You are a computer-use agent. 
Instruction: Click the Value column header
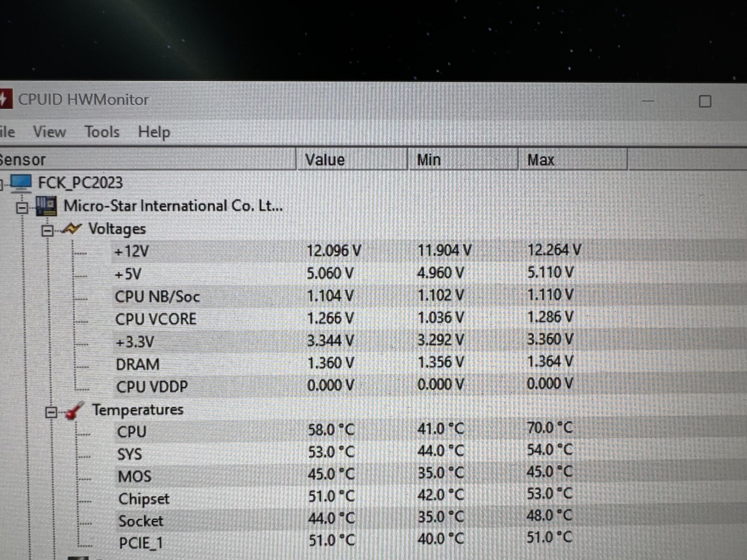[352, 160]
